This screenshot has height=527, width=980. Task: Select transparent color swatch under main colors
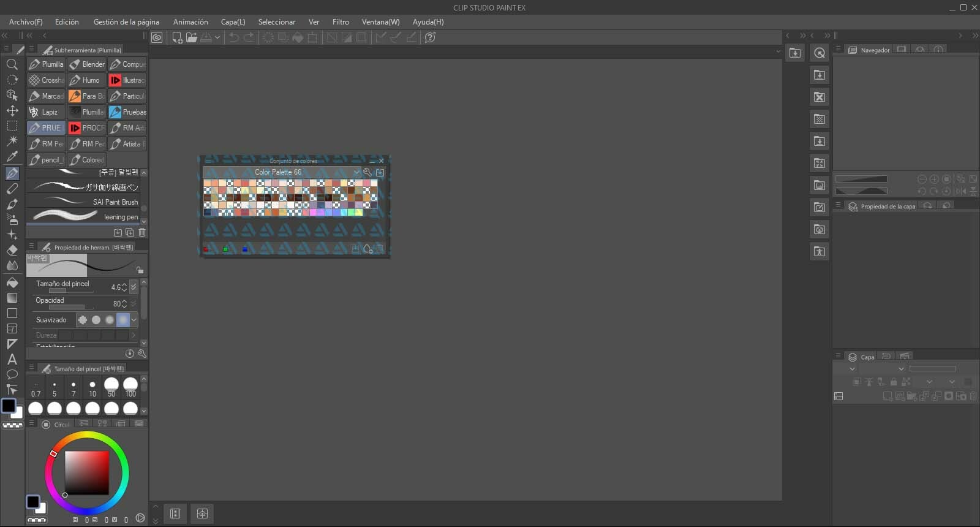[12, 425]
